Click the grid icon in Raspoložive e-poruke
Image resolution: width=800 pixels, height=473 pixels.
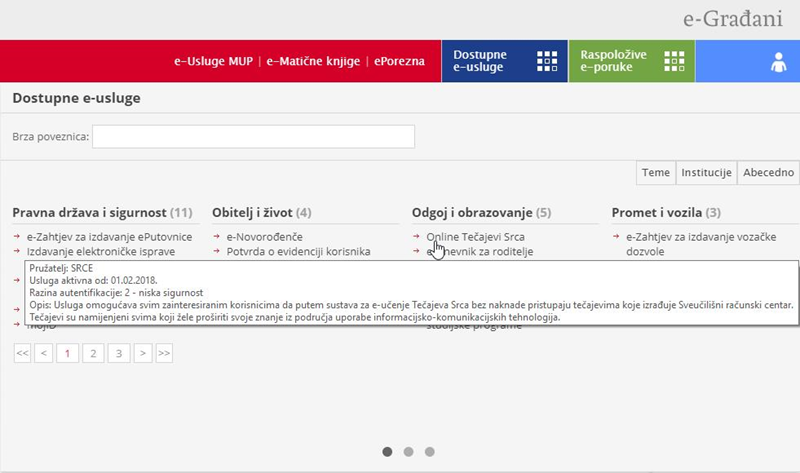pyautogui.click(x=675, y=61)
